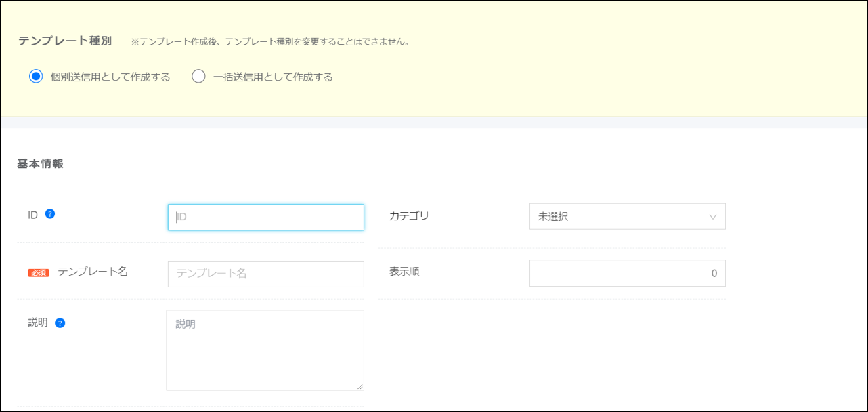Screen dimensions: 868x412
Task: Click the テンプレート名 label text
Action: (x=93, y=272)
